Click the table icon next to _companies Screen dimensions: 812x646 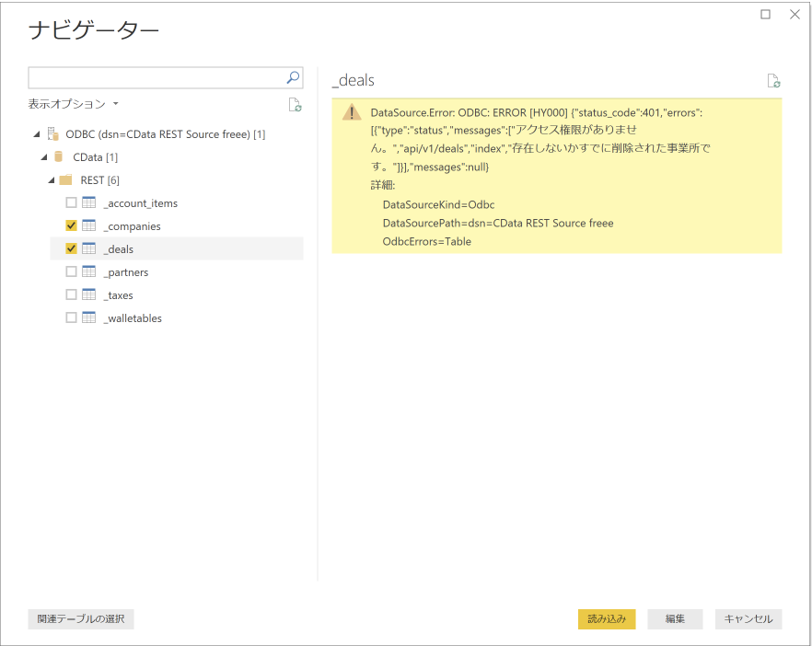pos(91,225)
